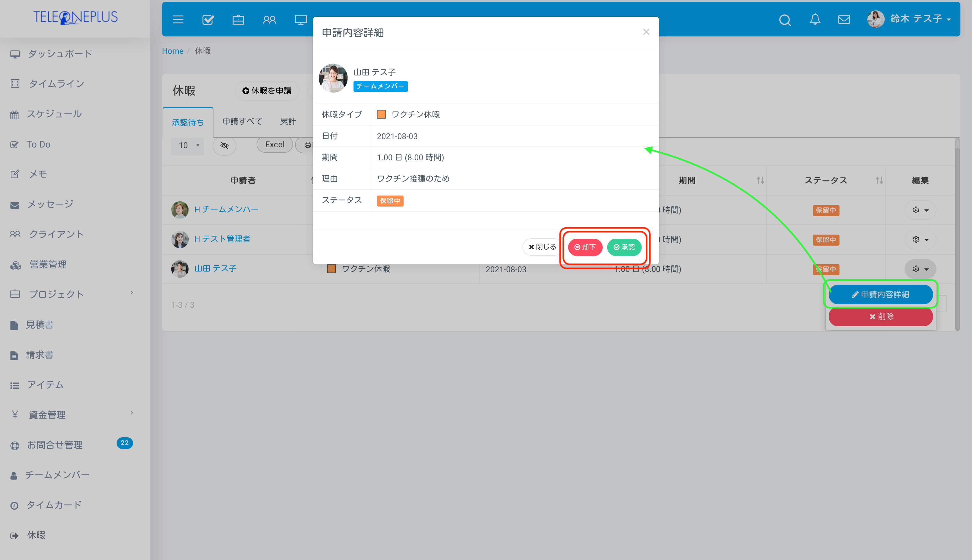Viewport: 972px width, 560px height.
Task: Reject the request with 却下 button
Action: (585, 247)
